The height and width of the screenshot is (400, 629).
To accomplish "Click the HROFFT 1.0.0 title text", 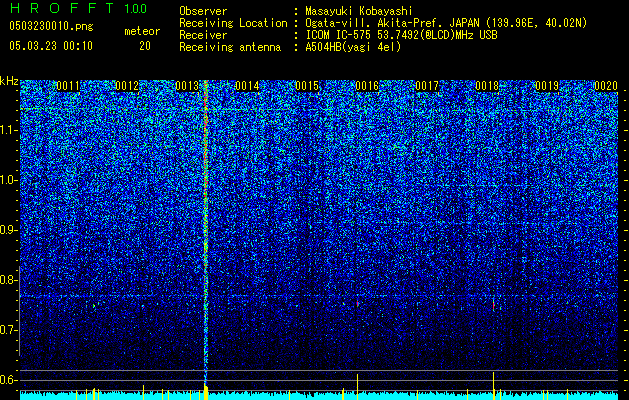I will click(78, 8).
